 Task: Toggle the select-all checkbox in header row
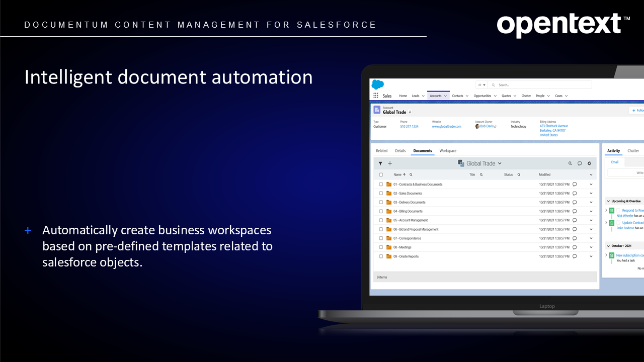381,175
